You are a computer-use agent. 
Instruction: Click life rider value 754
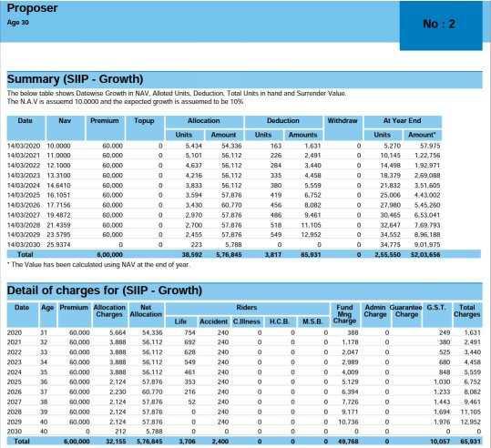point(190,332)
